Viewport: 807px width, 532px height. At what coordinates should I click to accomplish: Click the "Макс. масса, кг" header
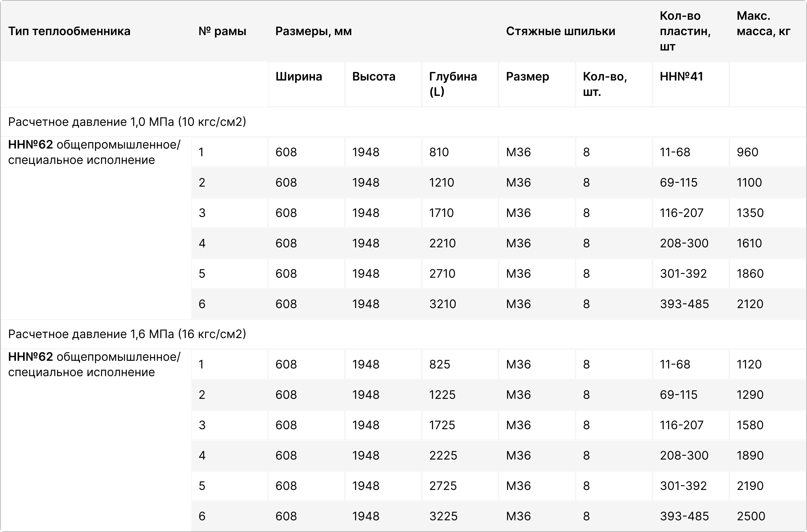pyautogui.click(x=763, y=24)
